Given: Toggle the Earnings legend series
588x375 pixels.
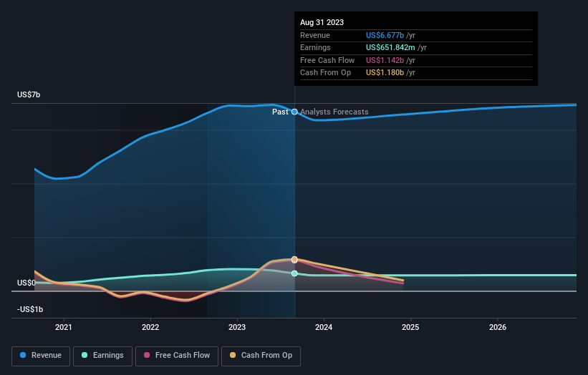Looking at the screenshot, I should (x=102, y=356).
